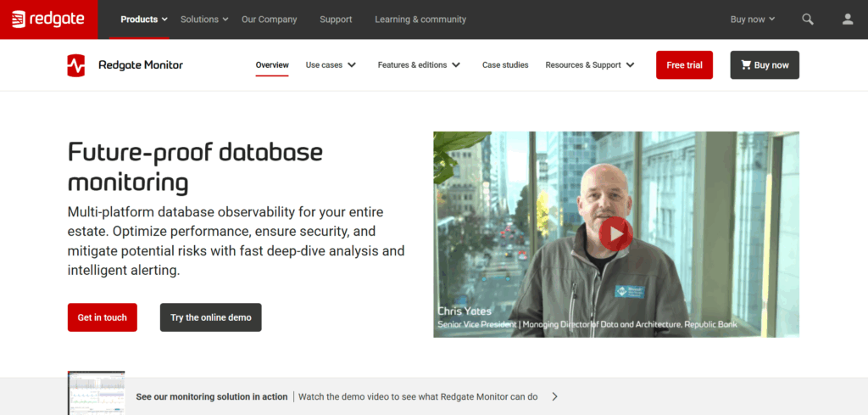
Task: Play the Chris Yates video
Action: coord(615,233)
